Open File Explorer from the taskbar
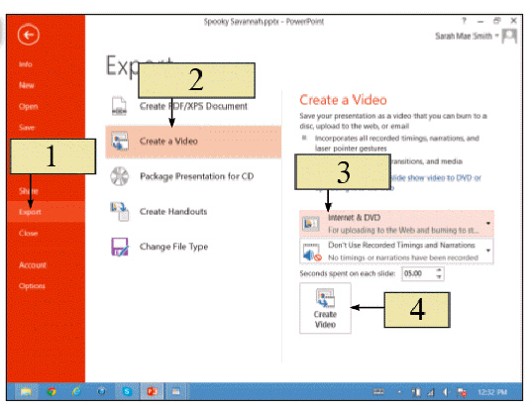Image resolution: width=532 pixels, height=410 pixels. pos(26,392)
